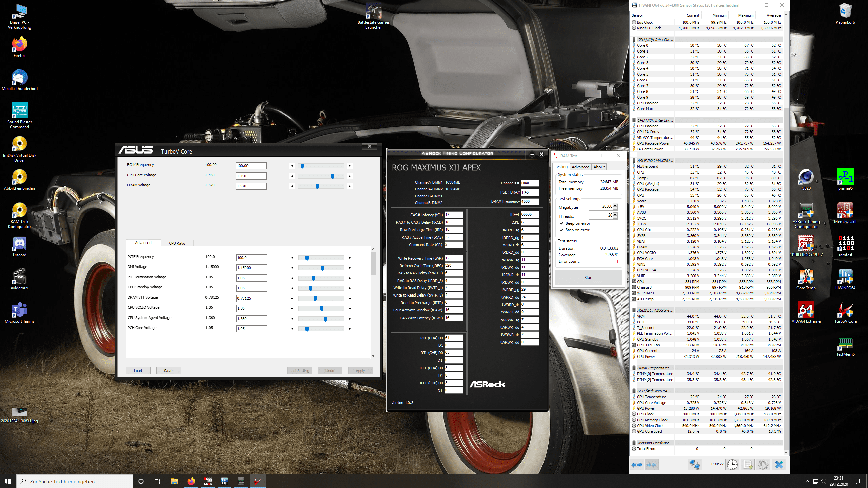Click right arrow for CPU Core Voltage
The height and width of the screenshot is (488, 868).
click(350, 176)
